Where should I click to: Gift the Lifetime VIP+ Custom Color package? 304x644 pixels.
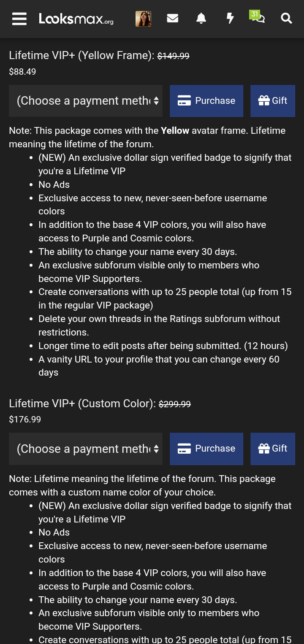point(273,449)
